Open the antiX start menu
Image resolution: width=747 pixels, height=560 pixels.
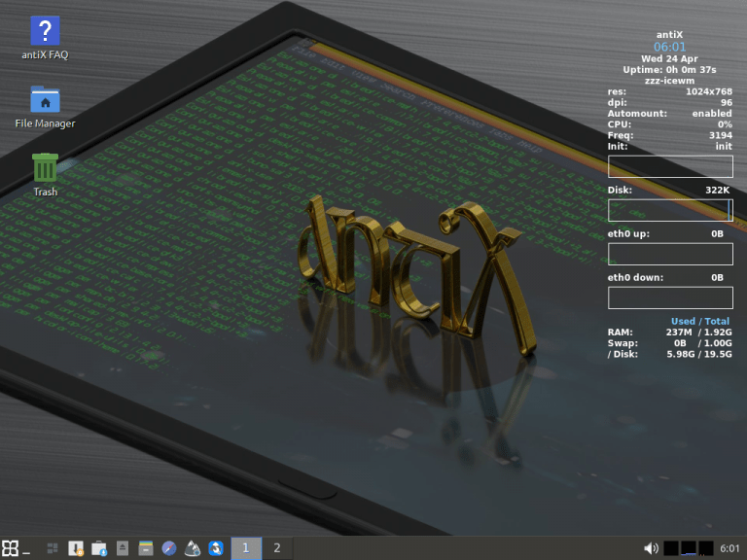(11, 548)
